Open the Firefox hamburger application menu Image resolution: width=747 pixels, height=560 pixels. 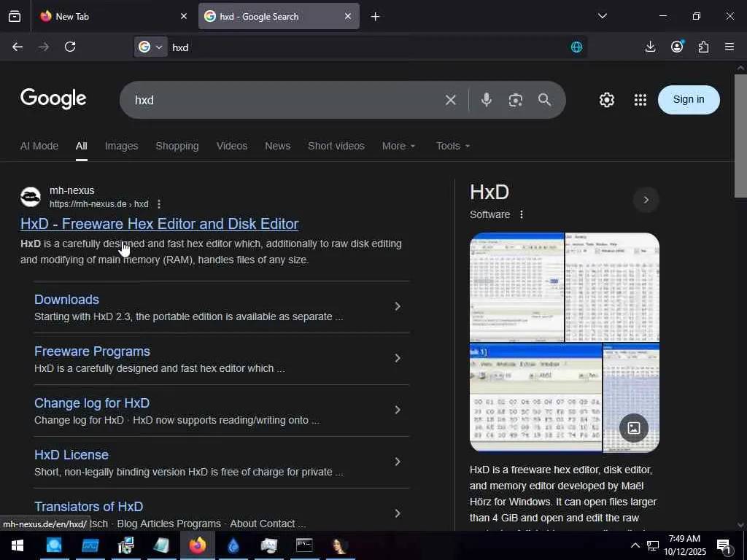[729, 47]
